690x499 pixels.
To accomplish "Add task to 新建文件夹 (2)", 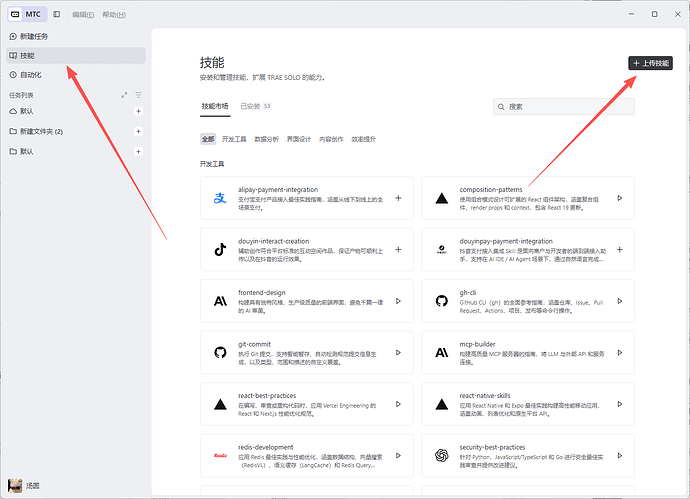I will [138, 131].
